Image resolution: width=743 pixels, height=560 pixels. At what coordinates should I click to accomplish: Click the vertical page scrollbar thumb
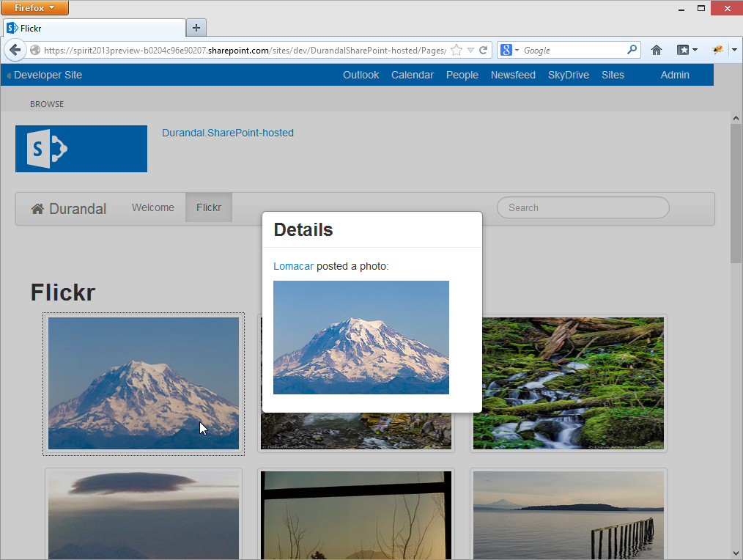click(736, 194)
